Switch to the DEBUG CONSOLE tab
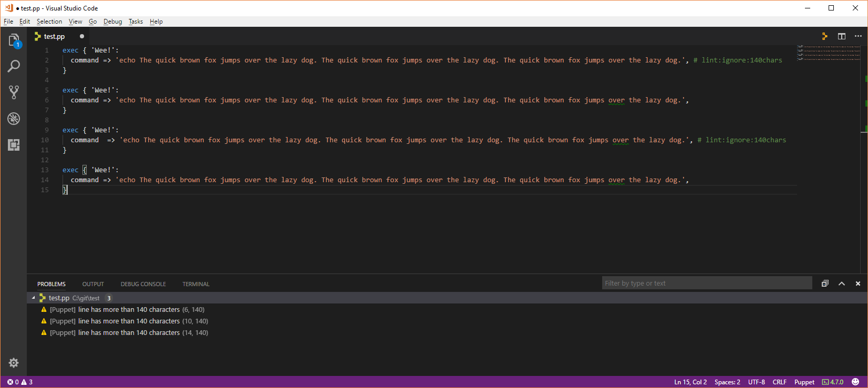This screenshot has height=388, width=868. 143,284
